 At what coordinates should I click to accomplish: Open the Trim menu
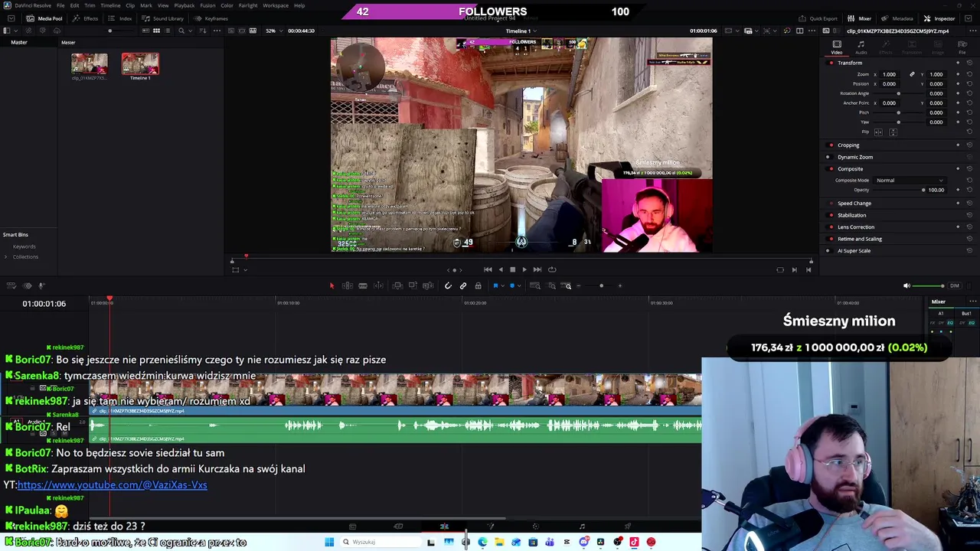pyautogui.click(x=90, y=5)
